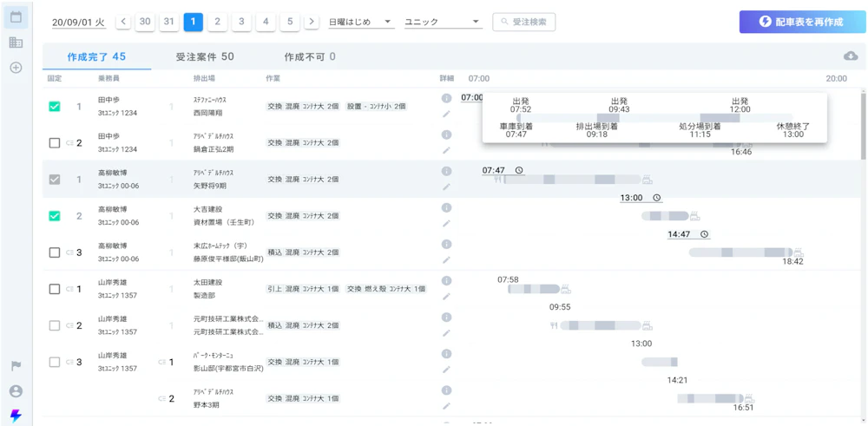The width and height of the screenshot is (868, 426).
Task: Click the clock icon next to 14:47
Action: pos(704,234)
